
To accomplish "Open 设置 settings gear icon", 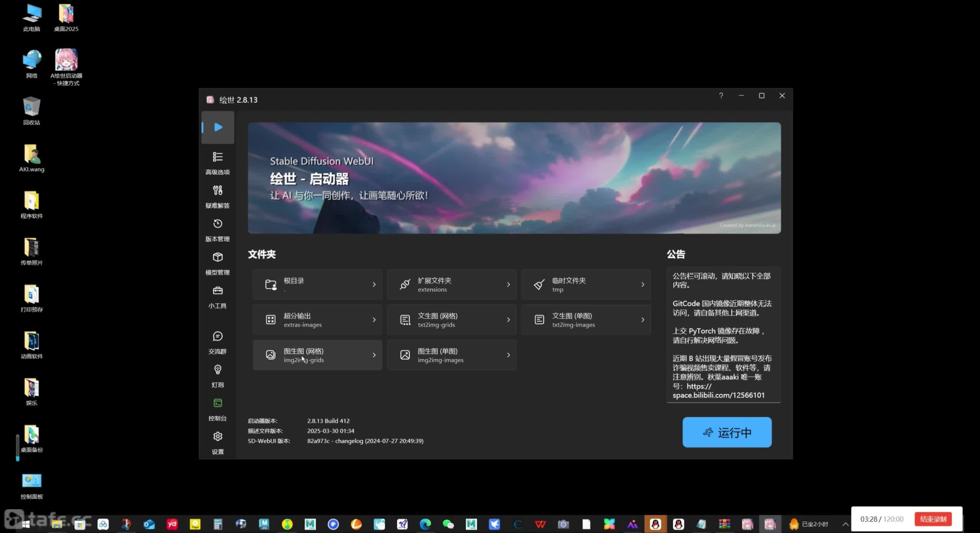I will click(217, 443).
